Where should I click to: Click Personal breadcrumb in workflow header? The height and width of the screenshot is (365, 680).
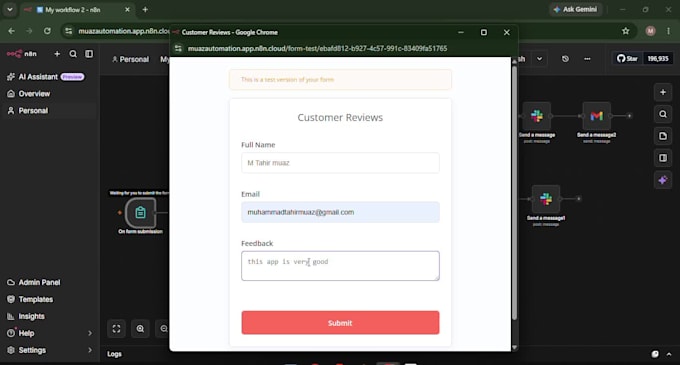tap(131, 59)
